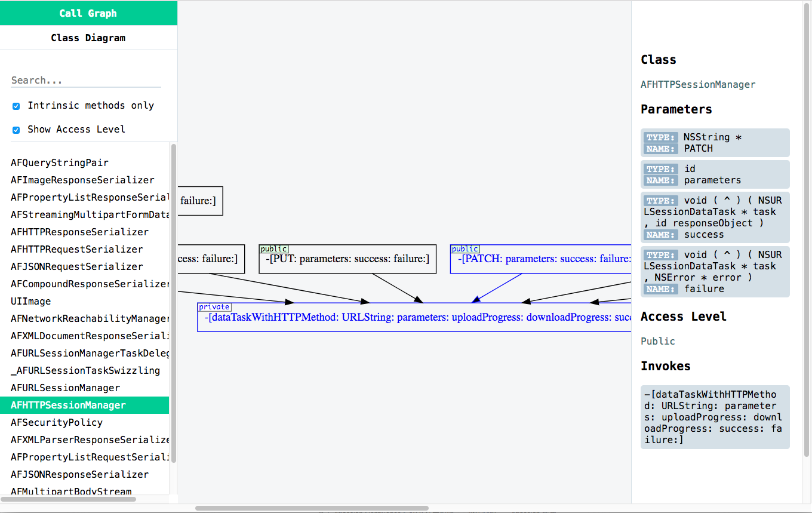Click the success block parameter box

(715, 217)
